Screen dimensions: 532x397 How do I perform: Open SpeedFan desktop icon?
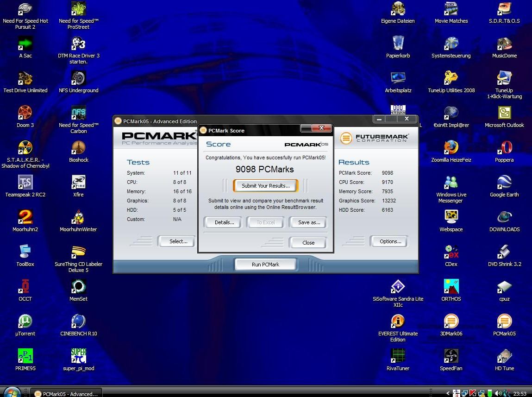coord(451,356)
